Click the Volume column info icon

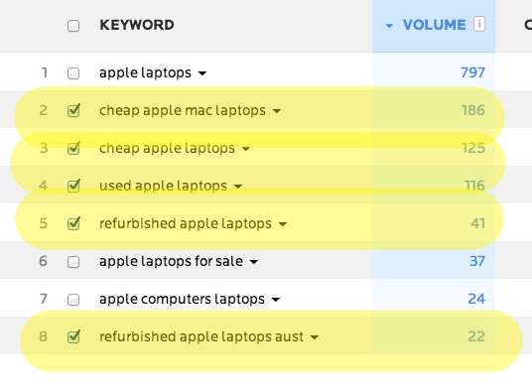pyautogui.click(x=479, y=24)
